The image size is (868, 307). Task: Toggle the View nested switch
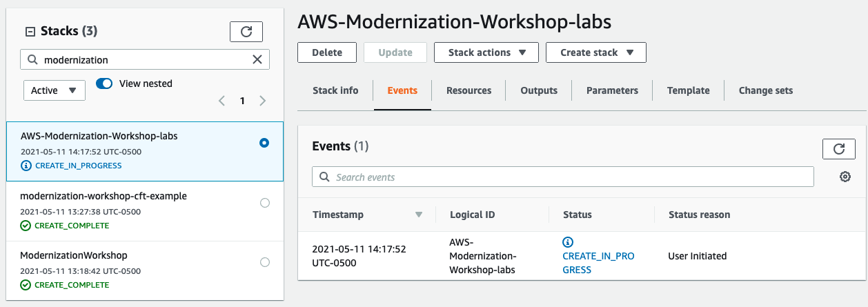click(104, 83)
